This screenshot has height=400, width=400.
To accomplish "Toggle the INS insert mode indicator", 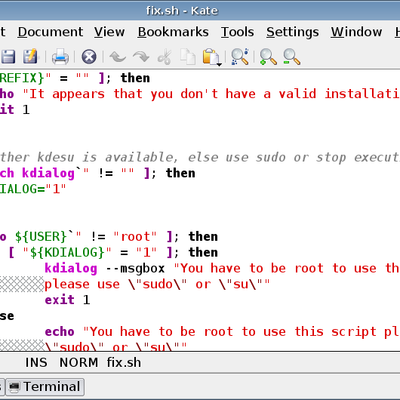I will click(x=36, y=363).
